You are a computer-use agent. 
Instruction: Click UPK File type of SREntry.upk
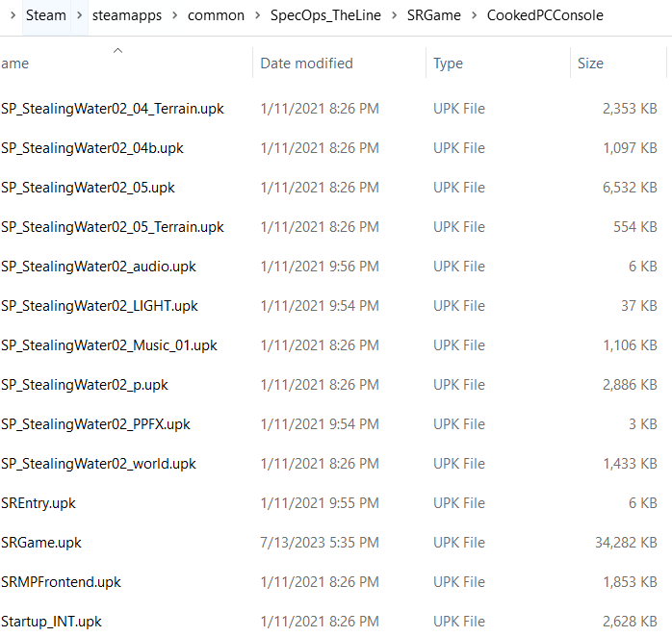click(459, 503)
